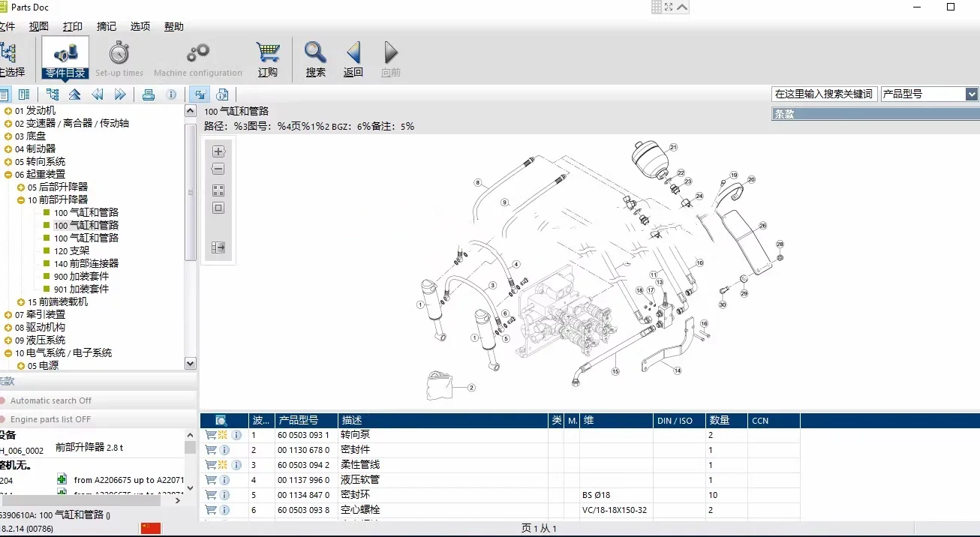This screenshot has height=537, width=980.
Task: Open the Set-up times stopwatch icon
Action: (119, 54)
